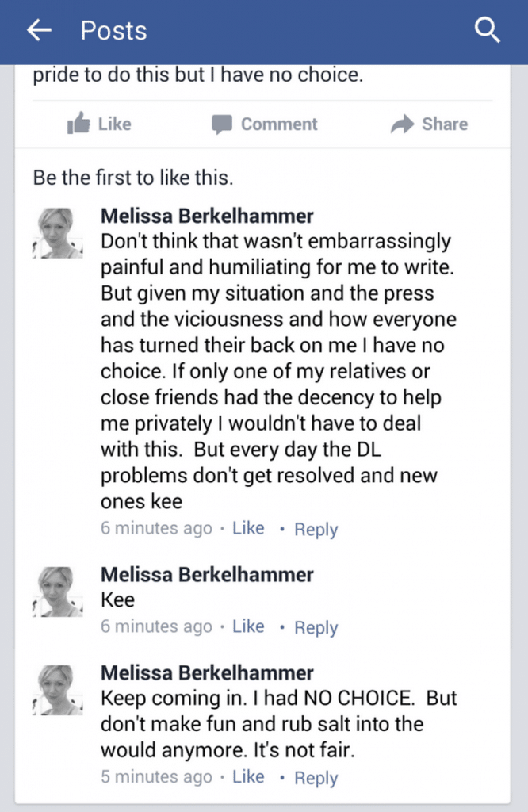The height and width of the screenshot is (812, 528).
Task: Tap the Comment button label
Action: click(x=279, y=124)
